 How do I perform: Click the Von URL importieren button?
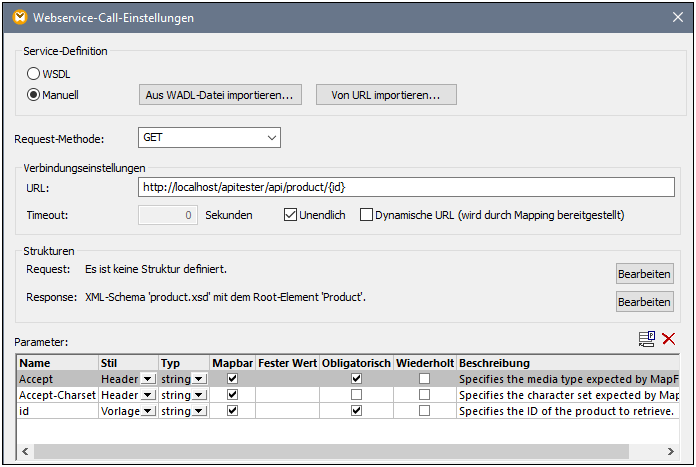coord(386,95)
